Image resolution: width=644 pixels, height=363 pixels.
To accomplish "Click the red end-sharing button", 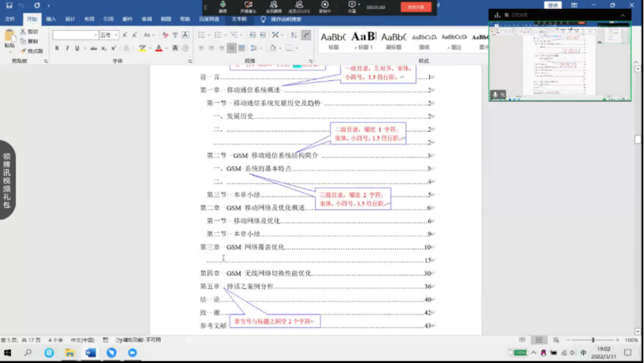I will point(416,7).
